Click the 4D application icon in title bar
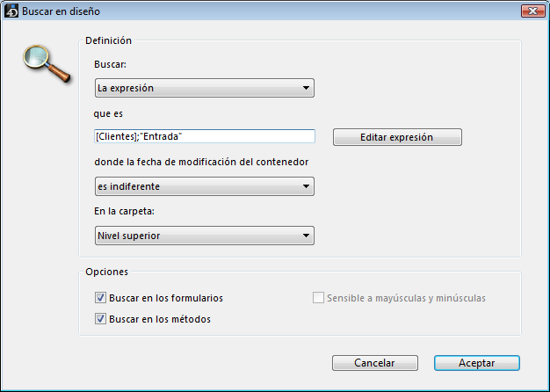The width and height of the screenshot is (550, 392). pos(11,11)
